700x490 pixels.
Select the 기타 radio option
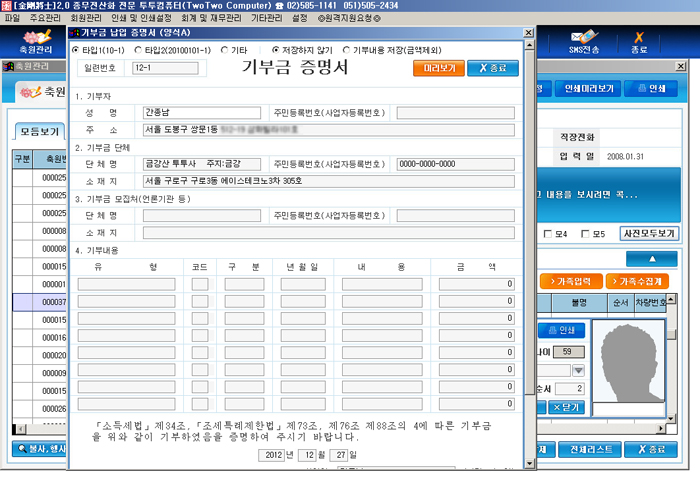pos(225,50)
